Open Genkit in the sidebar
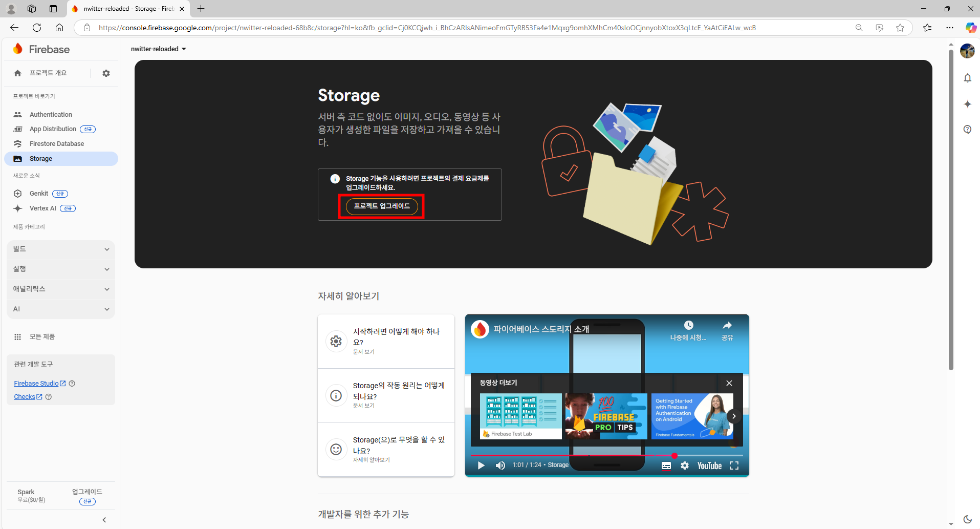Viewport: 980px width, 529px height. [x=39, y=194]
